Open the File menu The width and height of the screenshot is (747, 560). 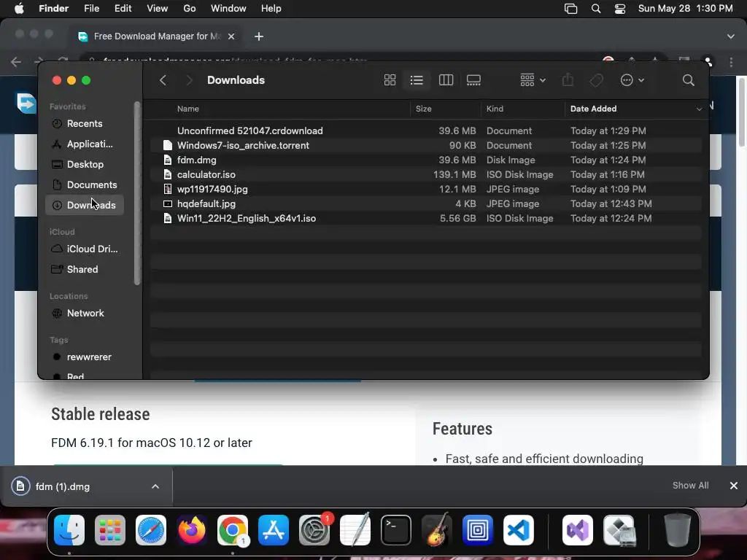click(91, 9)
